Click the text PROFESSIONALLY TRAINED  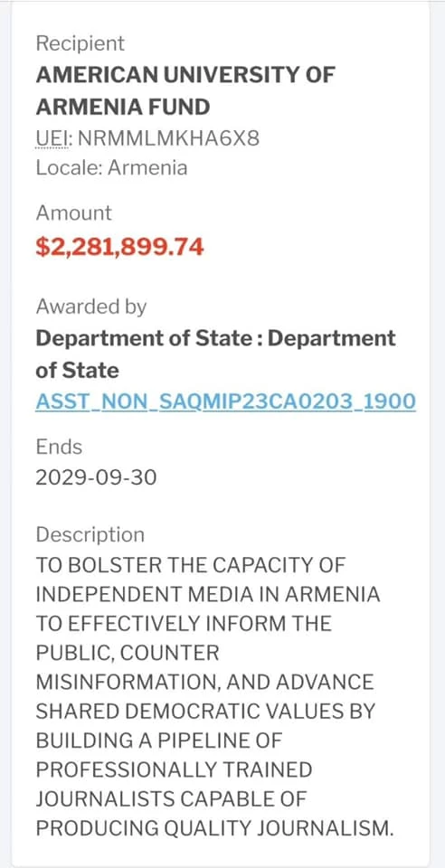point(174,770)
